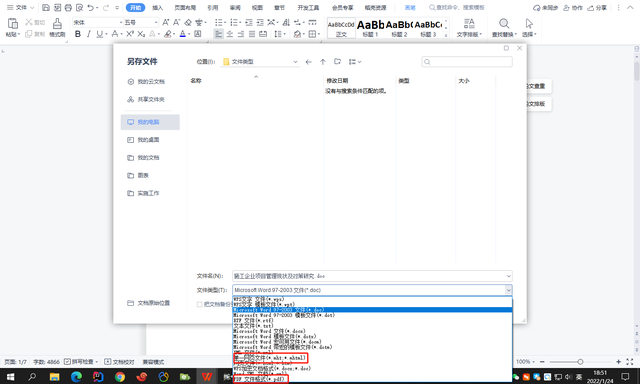Adjust the zoom slider handle
The width and height of the screenshot is (640, 384).
[580, 362]
